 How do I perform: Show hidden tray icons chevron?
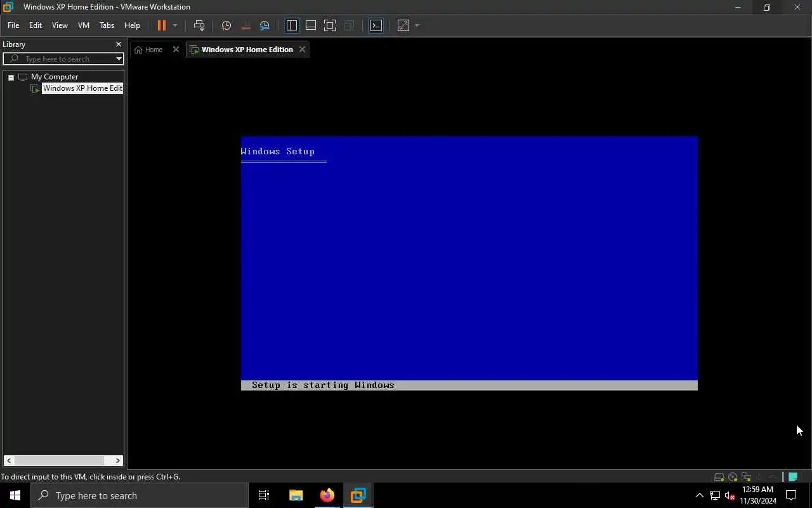[x=699, y=495]
